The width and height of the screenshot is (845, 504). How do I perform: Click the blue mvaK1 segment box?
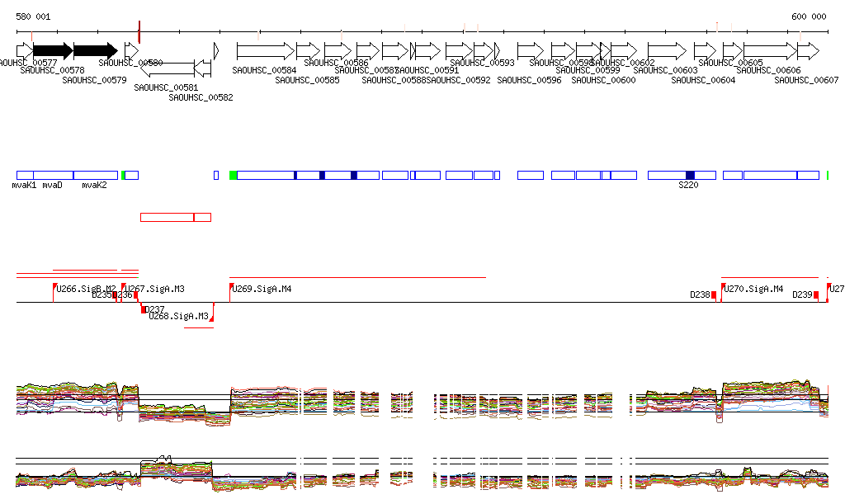coord(25,175)
